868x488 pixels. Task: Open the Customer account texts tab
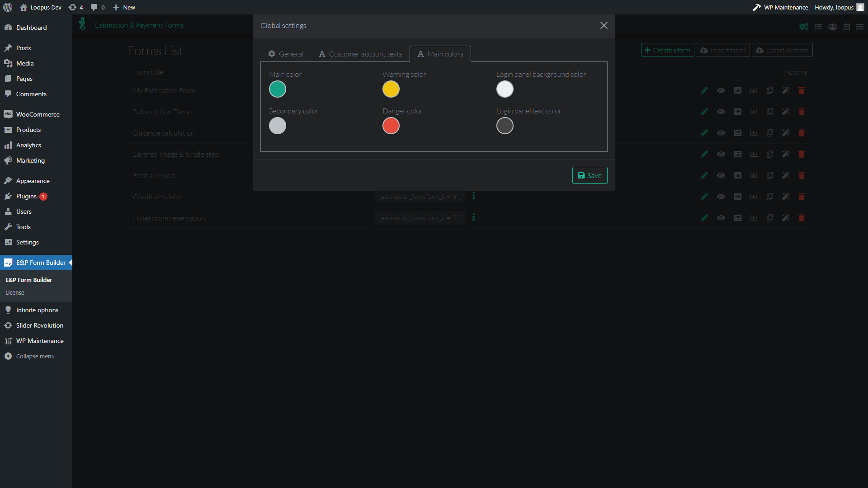(360, 54)
